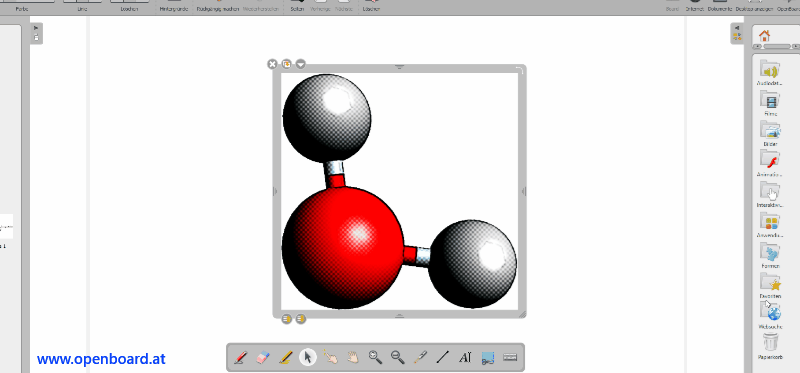
Task: Select the yellow Highlighter marker tool
Action: point(286,357)
